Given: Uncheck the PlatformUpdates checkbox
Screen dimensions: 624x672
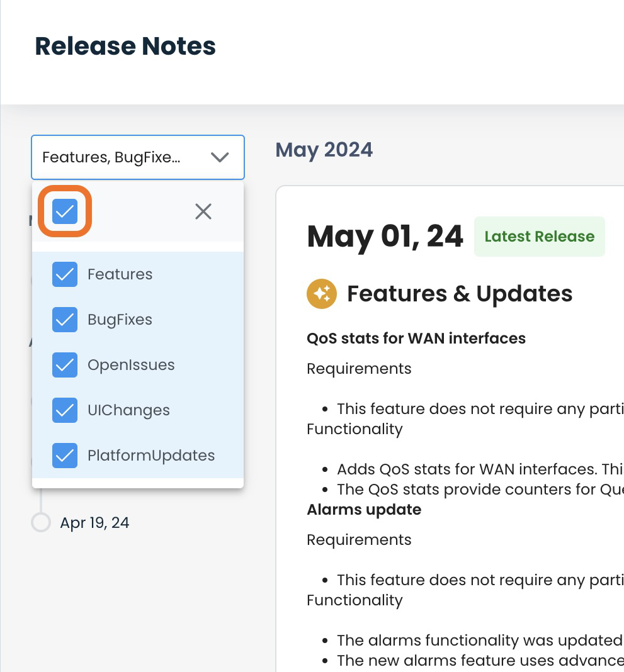Looking at the screenshot, I should [65, 455].
